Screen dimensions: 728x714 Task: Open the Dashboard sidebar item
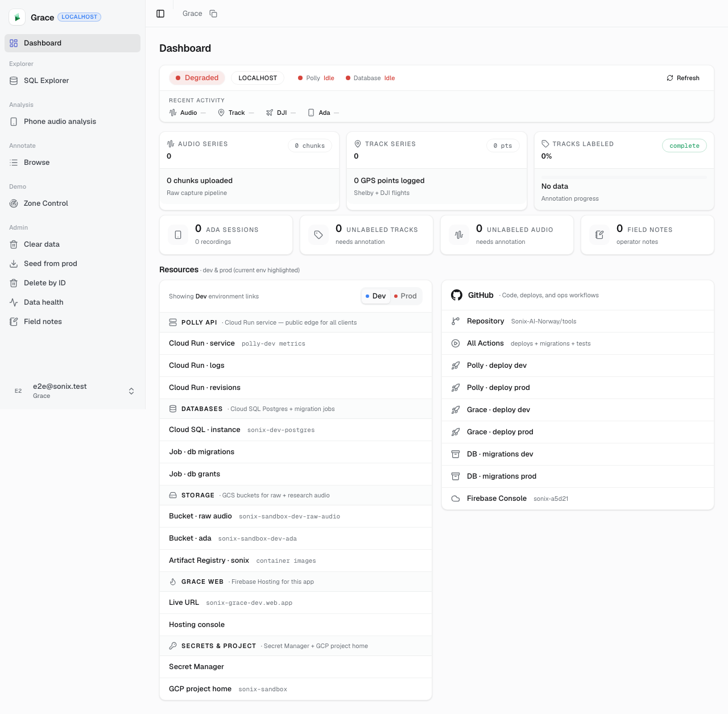click(72, 43)
